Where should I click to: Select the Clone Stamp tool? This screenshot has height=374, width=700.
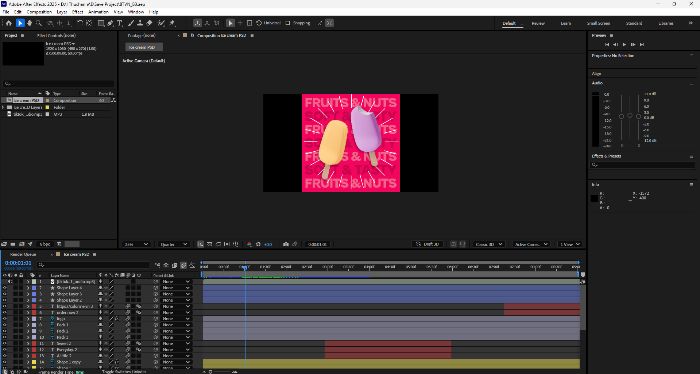tap(140, 23)
